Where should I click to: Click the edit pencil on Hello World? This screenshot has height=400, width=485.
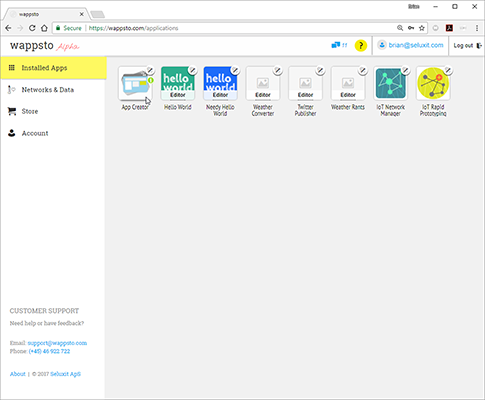coord(193,70)
